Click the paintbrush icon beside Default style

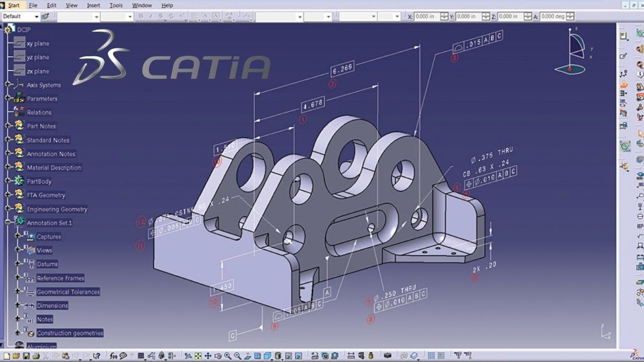tap(46, 16)
